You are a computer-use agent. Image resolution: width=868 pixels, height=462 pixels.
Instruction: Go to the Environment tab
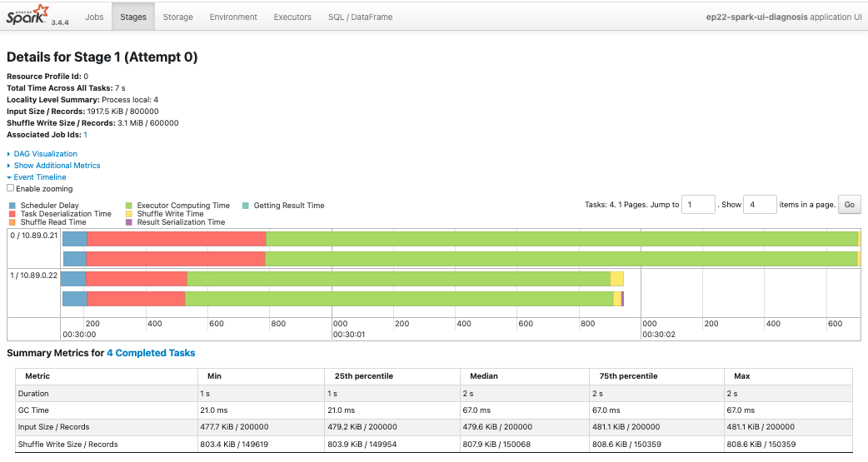tap(233, 17)
